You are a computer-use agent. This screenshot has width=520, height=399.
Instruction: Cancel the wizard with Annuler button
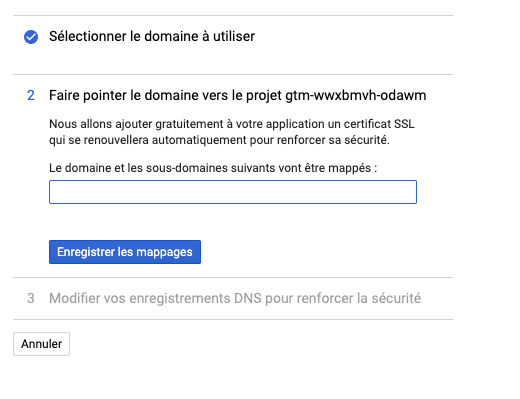pyautogui.click(x=41, y=344)
